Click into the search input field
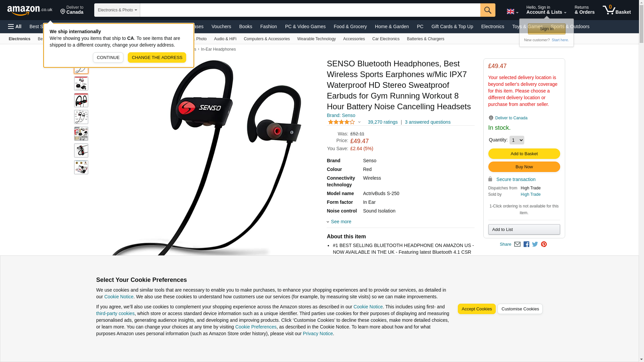Image resolution: width=644 pixels, height=362 pixels. pyautogui.click(x=310, y=10)
